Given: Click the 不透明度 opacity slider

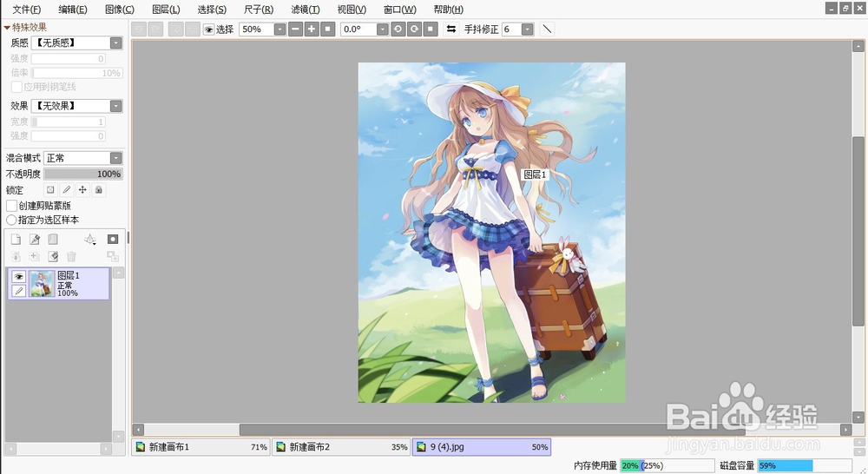Looking at the screenshot, I should point(83,174).
